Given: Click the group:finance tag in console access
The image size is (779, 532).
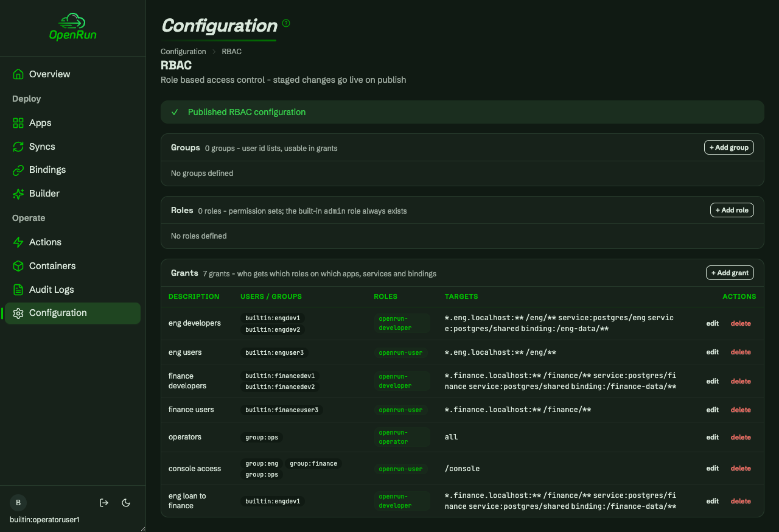Looking at the screenshot, I should pyautogui.click(x=313, y=463).
